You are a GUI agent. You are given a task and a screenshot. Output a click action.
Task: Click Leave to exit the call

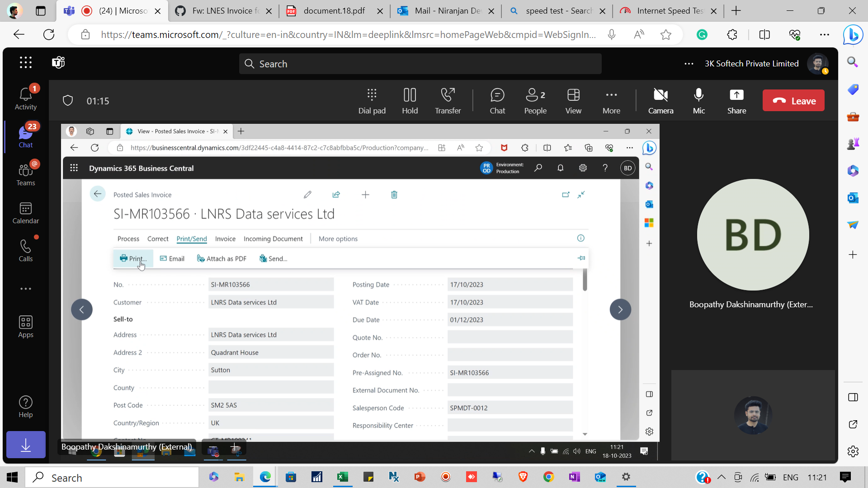pos(793,100)
